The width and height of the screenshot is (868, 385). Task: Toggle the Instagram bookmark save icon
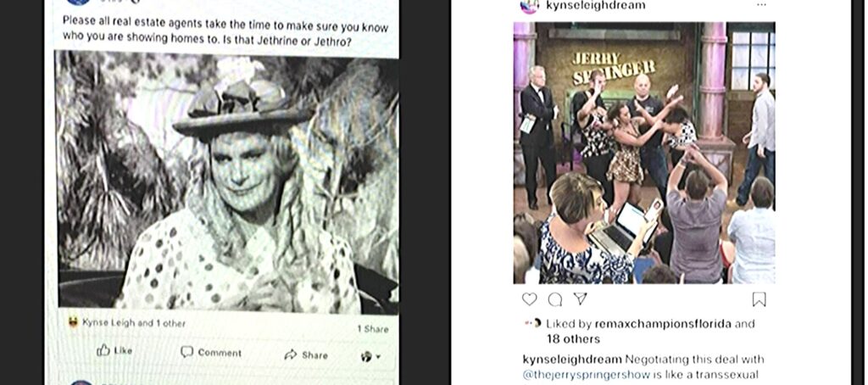tap(759, 299)
